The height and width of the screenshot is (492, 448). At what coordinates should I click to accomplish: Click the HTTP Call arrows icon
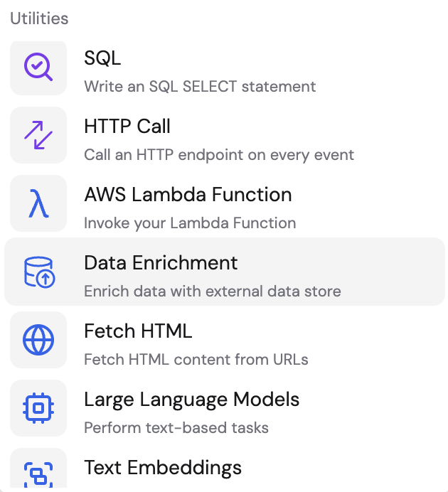(x=38, y=135)
